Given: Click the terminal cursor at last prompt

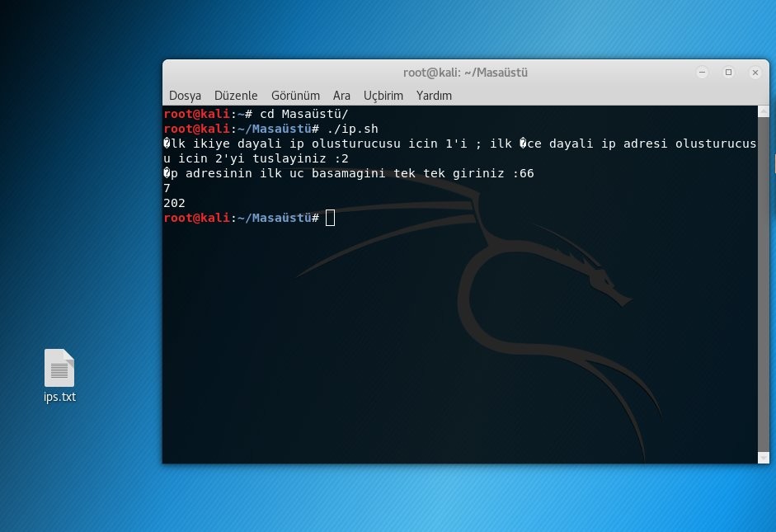Looking at the screenshot, I should tap(330, 218).
